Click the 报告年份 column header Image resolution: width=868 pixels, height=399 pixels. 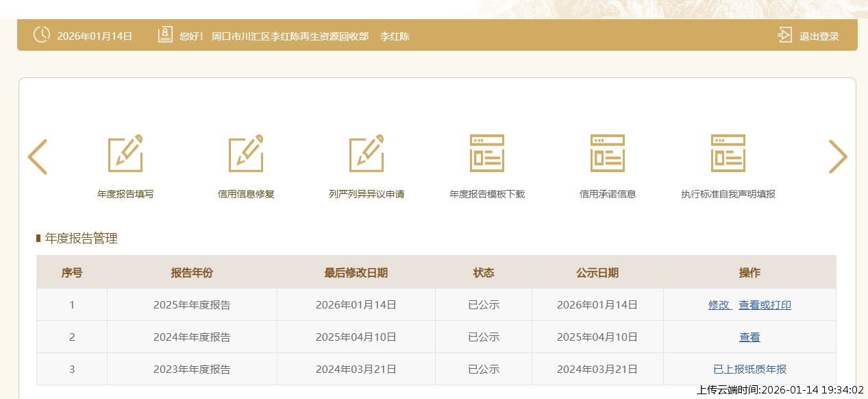(192, 273)
